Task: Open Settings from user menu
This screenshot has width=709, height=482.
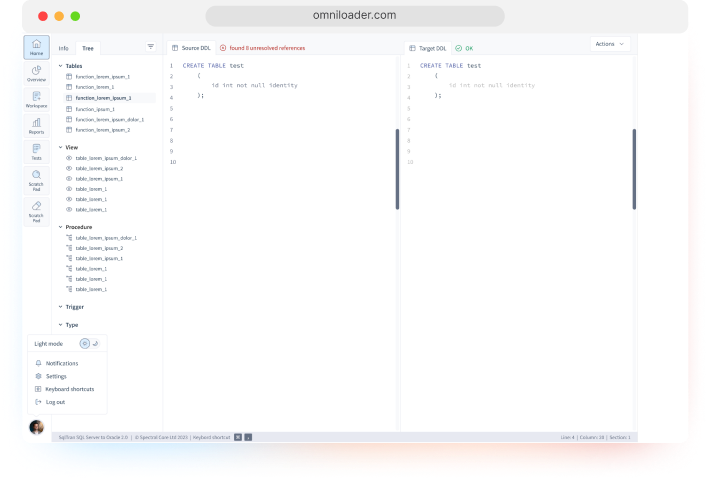Action: (51, 376)
